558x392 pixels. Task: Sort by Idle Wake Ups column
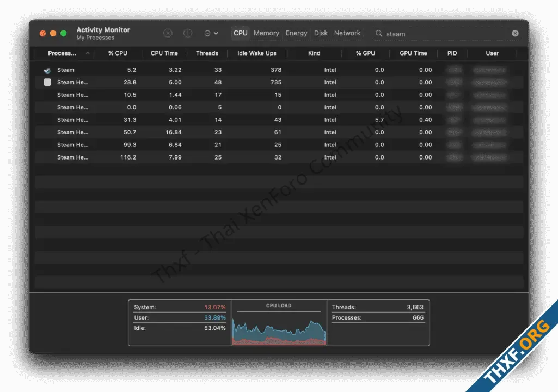click(x=256, y=53)
